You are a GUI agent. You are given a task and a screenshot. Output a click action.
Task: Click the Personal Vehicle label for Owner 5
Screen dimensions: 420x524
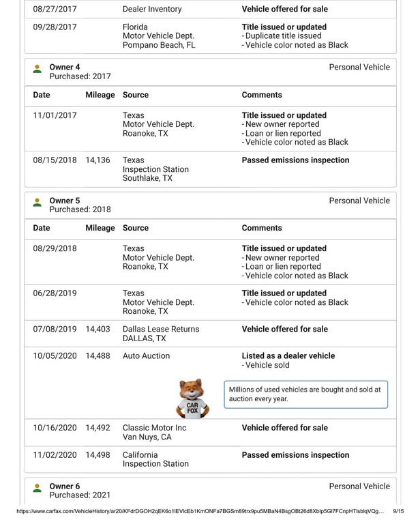(359, 201)
